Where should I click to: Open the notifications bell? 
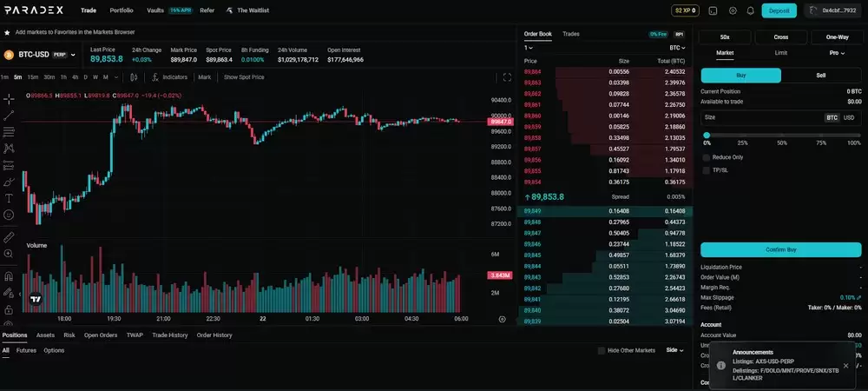(751, 10)
